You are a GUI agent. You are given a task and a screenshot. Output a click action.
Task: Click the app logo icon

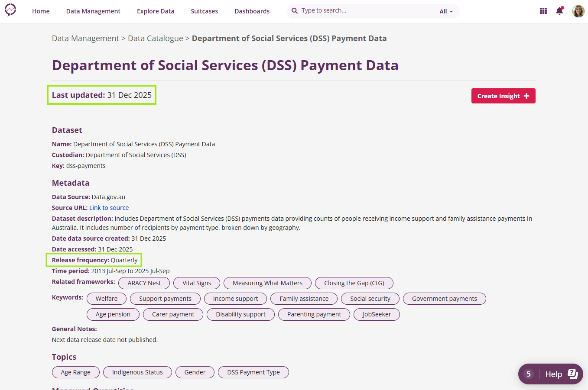click(x=10, y=10)
